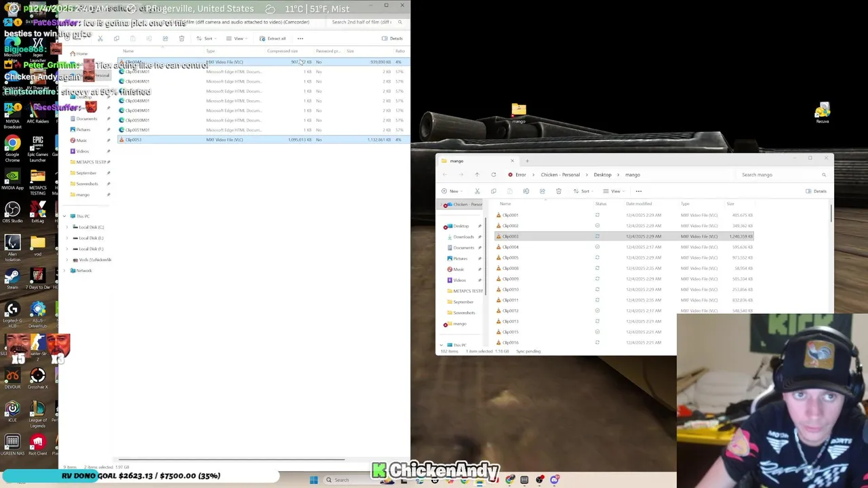Click the New button in mango window

click(451, 191)
